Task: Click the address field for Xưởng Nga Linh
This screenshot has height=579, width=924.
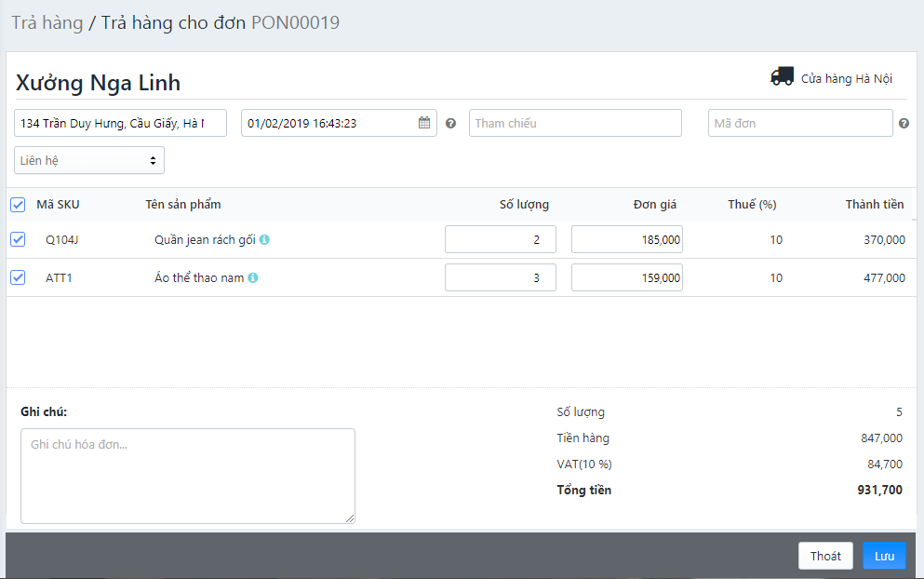Action: (x=121, y=123)
